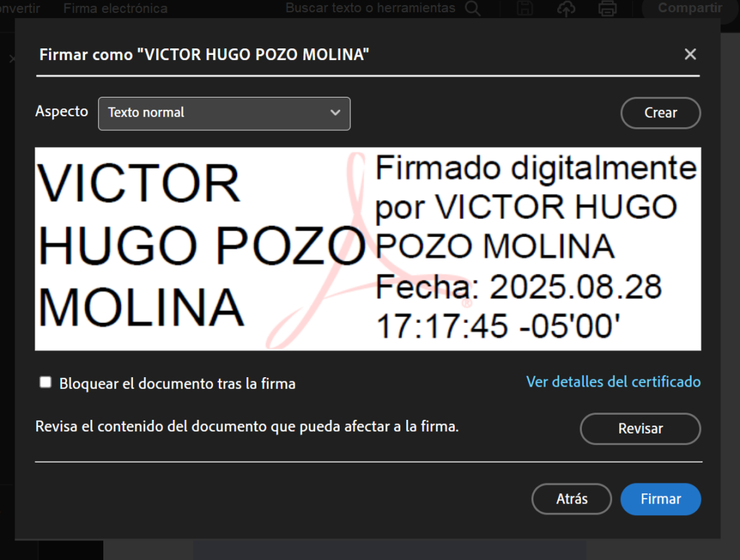Click the Compartir button

(x=689, y=8)
